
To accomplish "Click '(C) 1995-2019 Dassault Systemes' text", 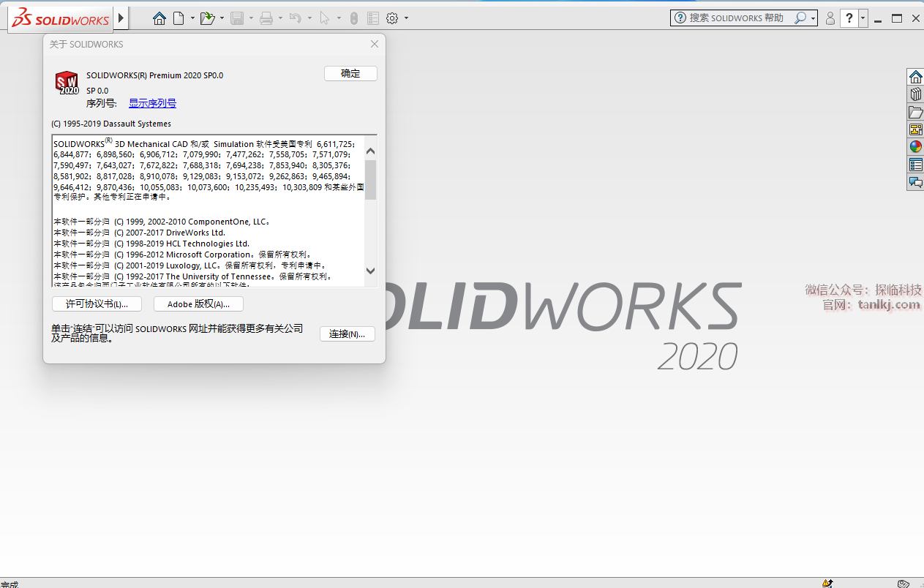I will pyautogui.click(x=111, y=124).
